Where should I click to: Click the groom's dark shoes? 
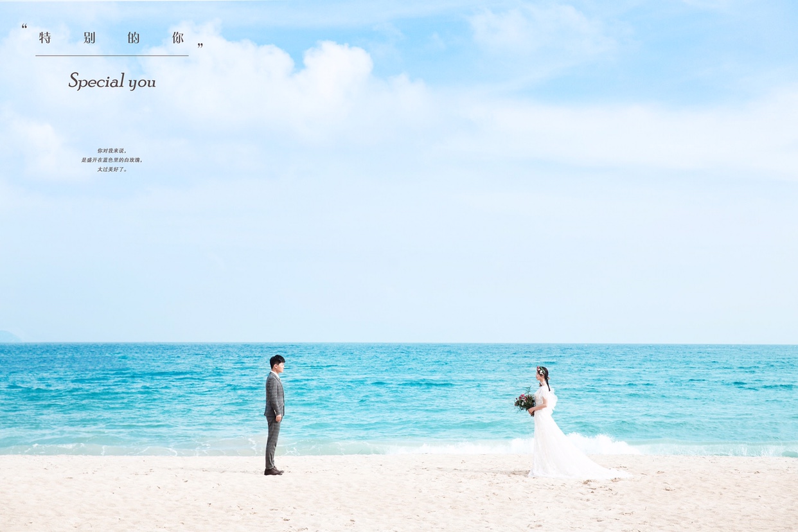(x=274, y=472)
